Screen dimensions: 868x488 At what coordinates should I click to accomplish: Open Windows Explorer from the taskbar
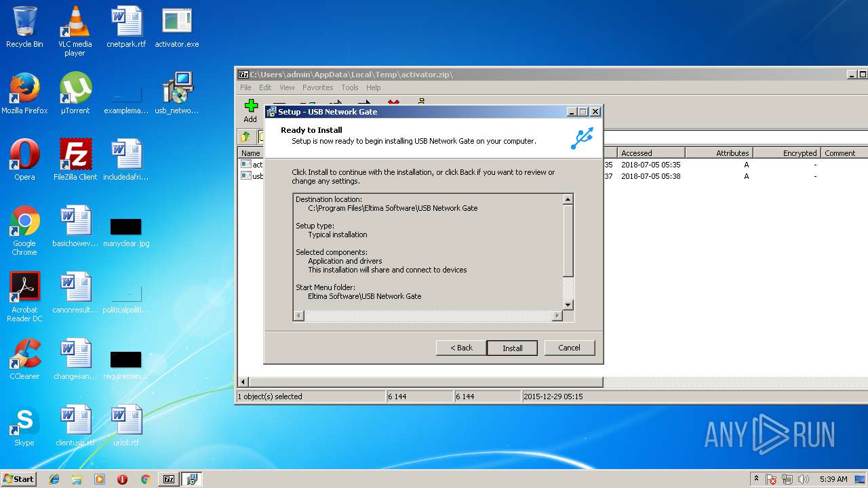[77, 479]
